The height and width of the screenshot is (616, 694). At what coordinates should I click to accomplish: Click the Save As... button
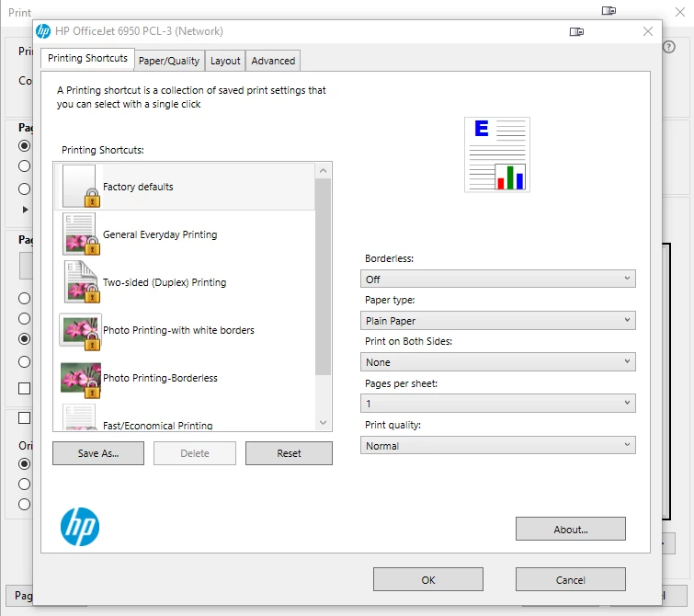pyautogui.click(x=98, y=453)
